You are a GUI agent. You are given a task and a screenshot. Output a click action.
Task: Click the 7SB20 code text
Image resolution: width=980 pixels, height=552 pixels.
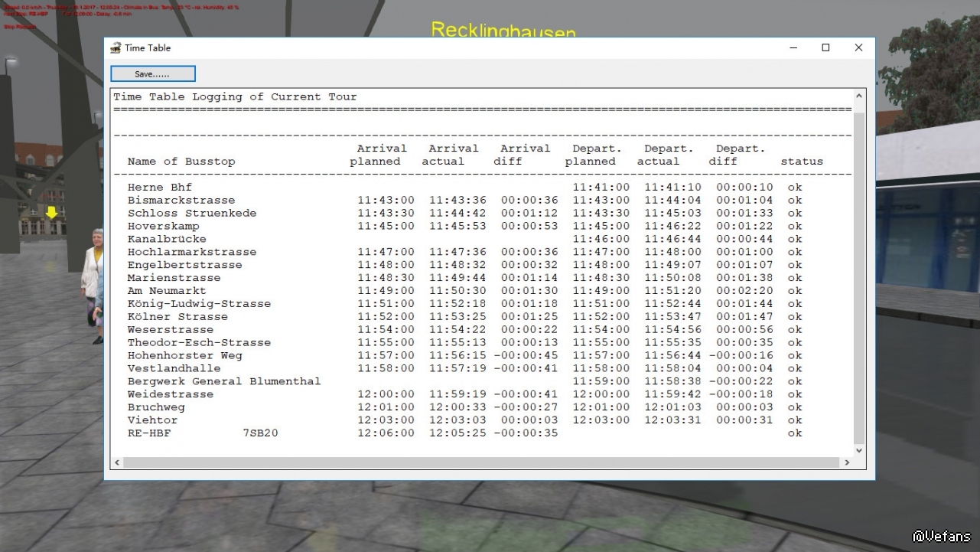[x=260, y=433]
